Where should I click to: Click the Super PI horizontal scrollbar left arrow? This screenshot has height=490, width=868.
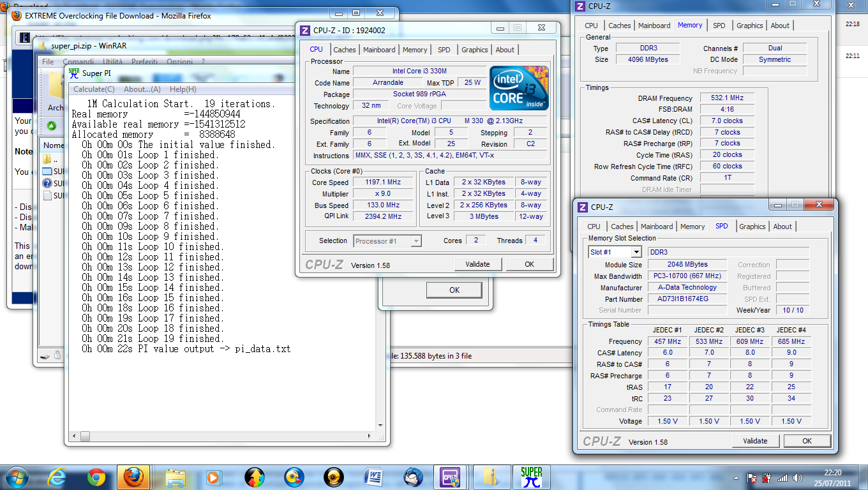[75, 436]
